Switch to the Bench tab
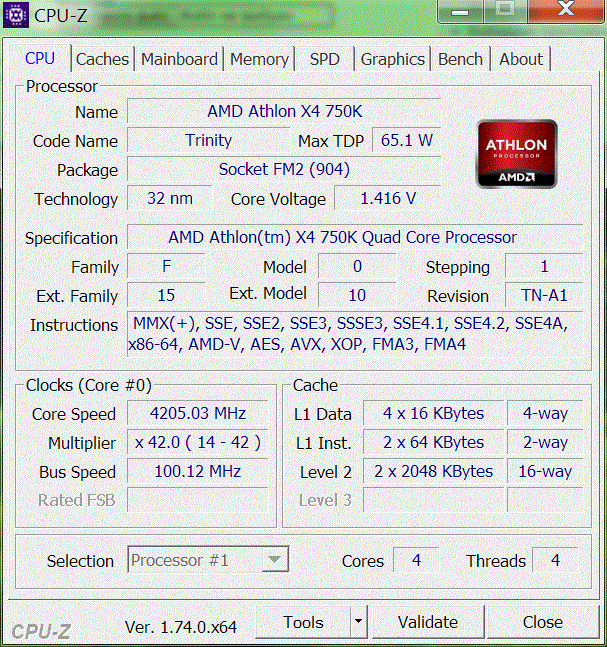The height and width of the screenshot is (647, 607). [x=460, y=59]
